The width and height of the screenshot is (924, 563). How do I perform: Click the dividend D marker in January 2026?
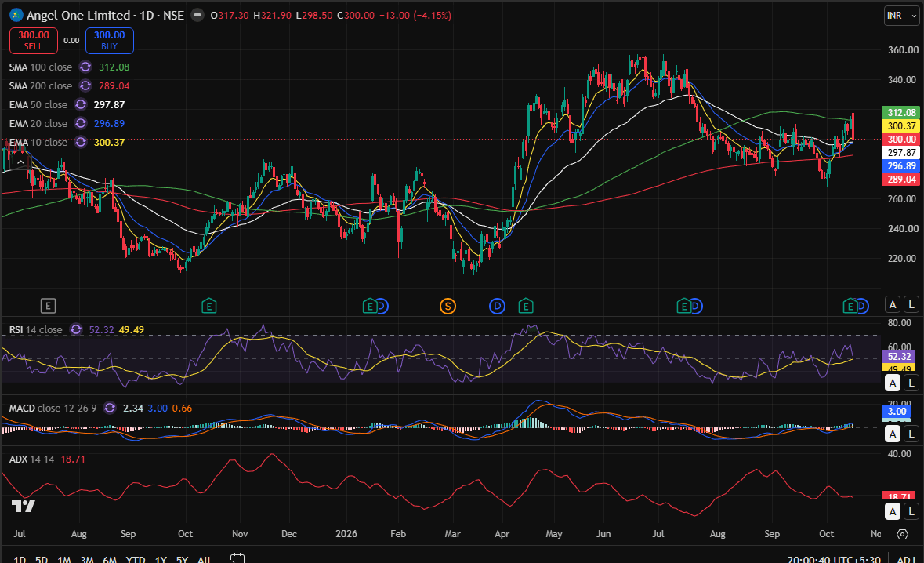[x=382, y=306]
